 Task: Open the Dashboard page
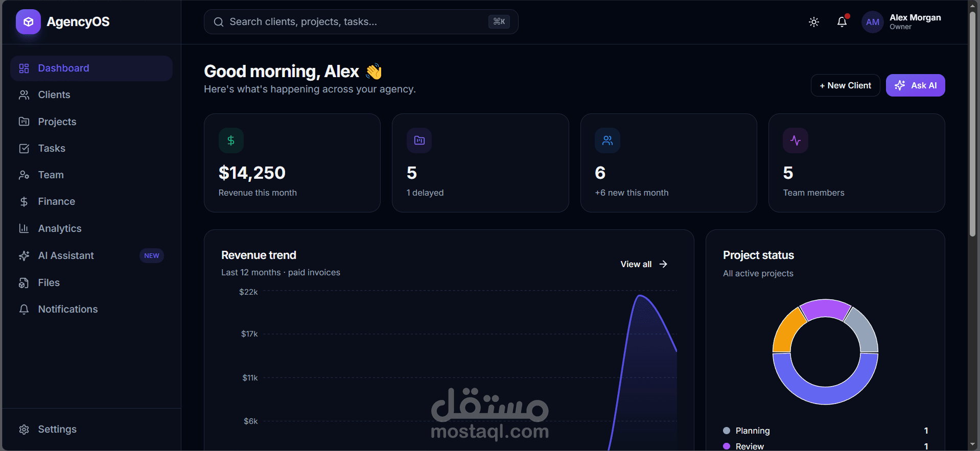click(91, 68)
